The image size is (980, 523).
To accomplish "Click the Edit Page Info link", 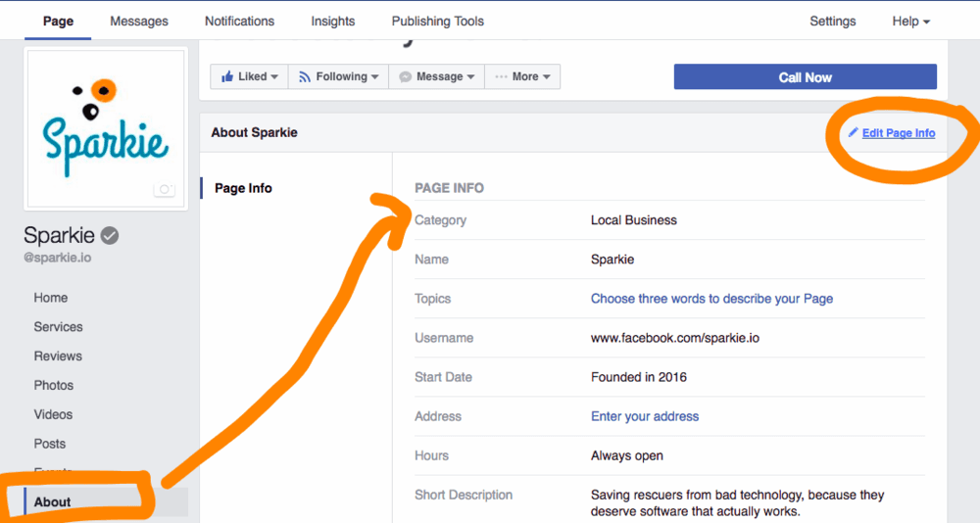I will (899, 133).
